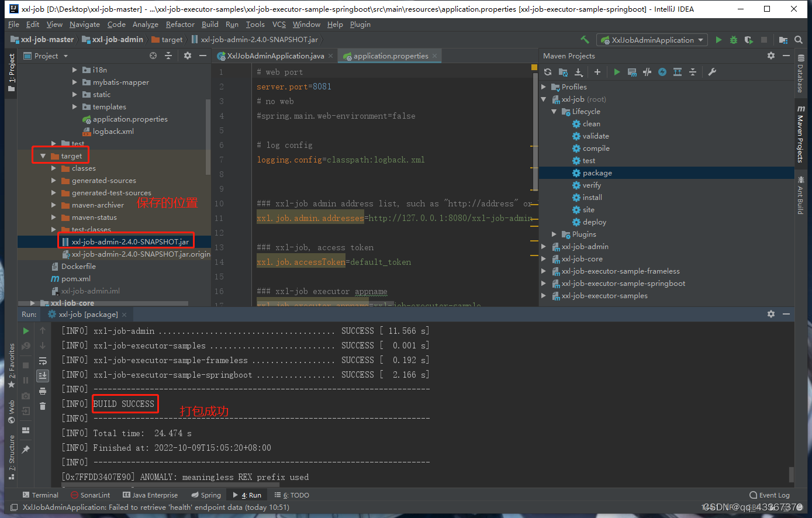Select xxl-job-admin-2.4.0-SNAPSHOT.jar in project tree
Screen dimensions: 812x518
130,242
